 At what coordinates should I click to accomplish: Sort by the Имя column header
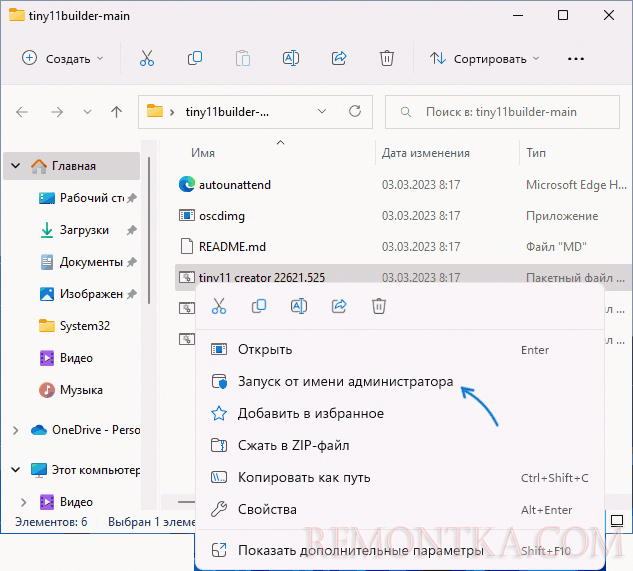[203, 153]
